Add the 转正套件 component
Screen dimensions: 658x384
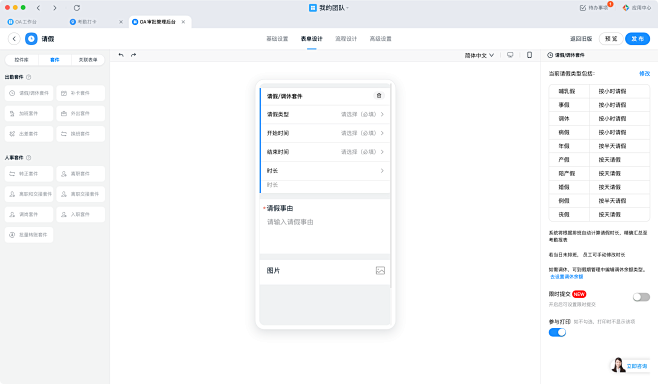coord(29,174)
